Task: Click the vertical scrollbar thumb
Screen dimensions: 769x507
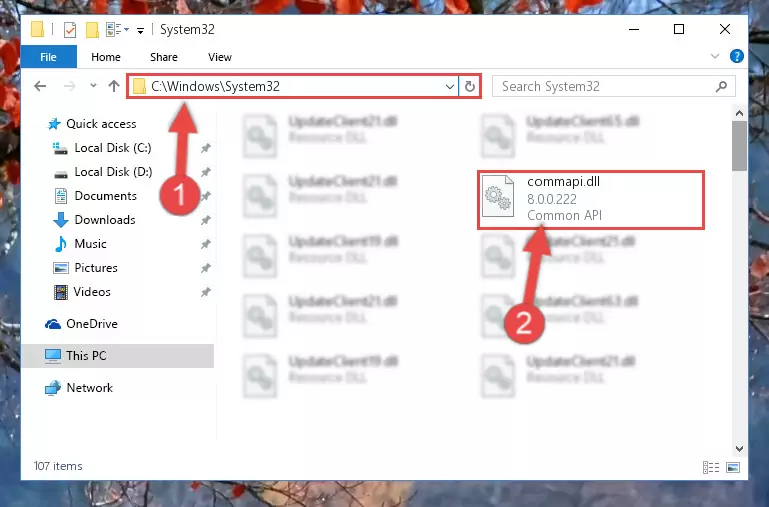Action: pyautogui.click(x=739, y=146)
